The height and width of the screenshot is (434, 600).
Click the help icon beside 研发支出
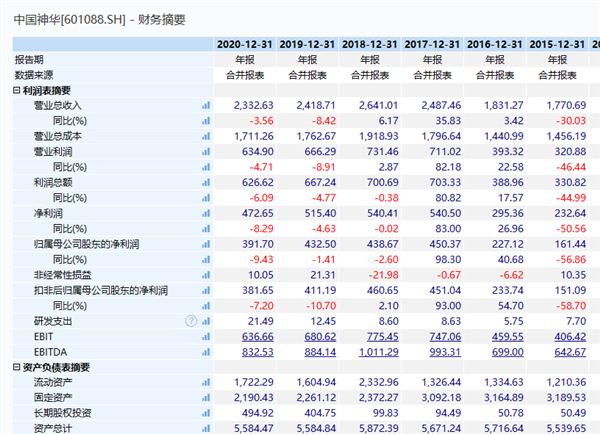coord(191,321)
